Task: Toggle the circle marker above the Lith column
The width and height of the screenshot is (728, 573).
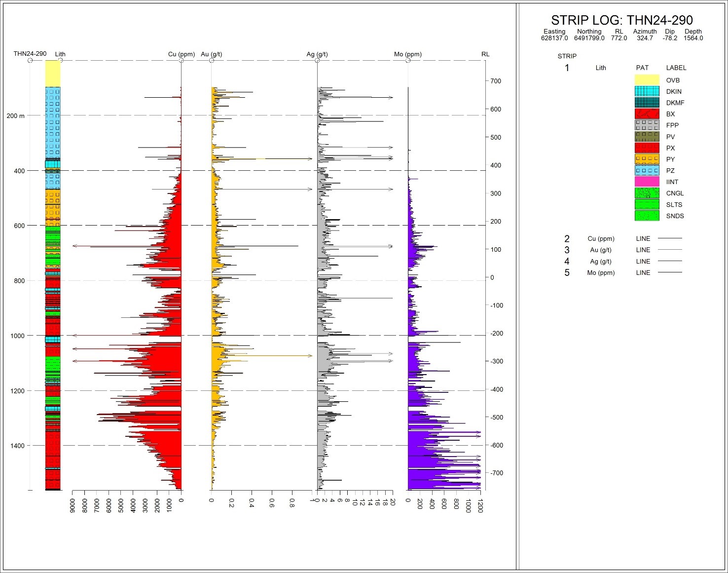Action: [x=61, y=60]
